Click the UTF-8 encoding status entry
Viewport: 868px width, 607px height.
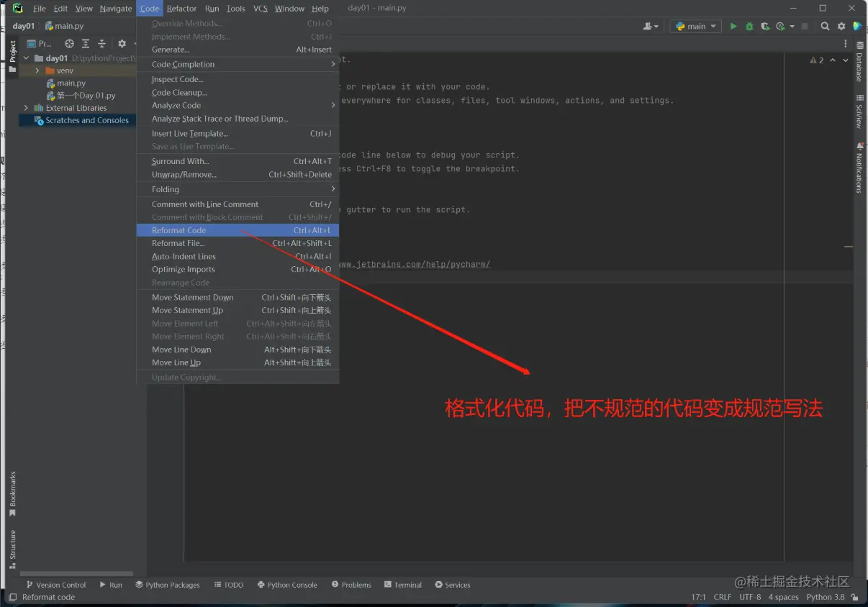coord(750,597)
